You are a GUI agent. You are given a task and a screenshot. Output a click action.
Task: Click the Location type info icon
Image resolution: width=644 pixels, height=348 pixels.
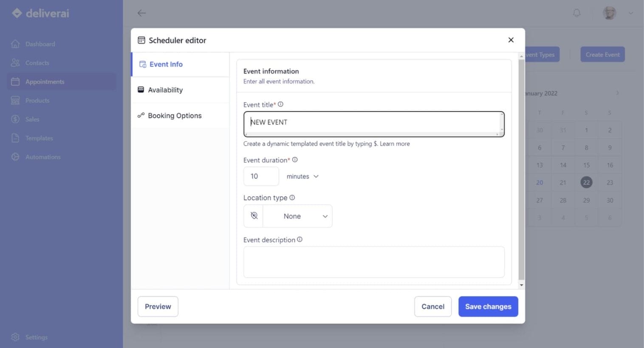click(x=292, y=198)
